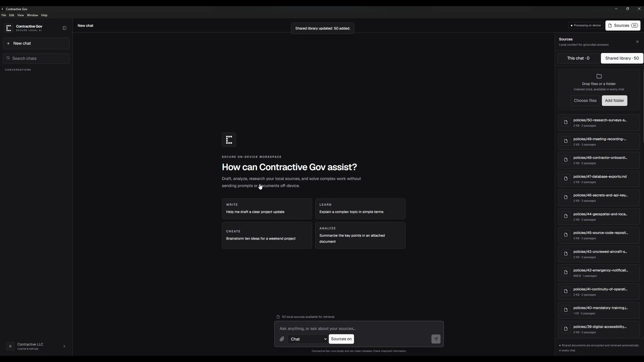Open the Help menu
Image resolution: width=644 pixels, height=362 pixels.
pyautogui.click(x=44, y=15)
